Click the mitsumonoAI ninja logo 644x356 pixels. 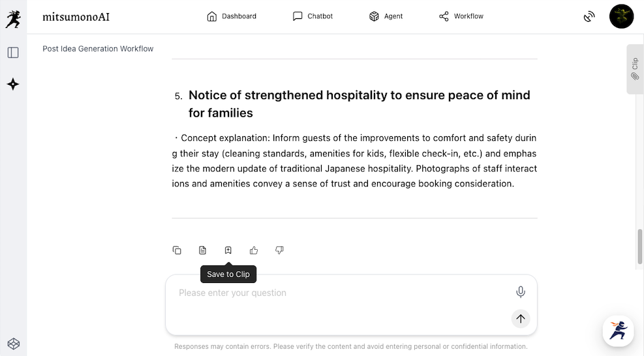tap(13, 18)
